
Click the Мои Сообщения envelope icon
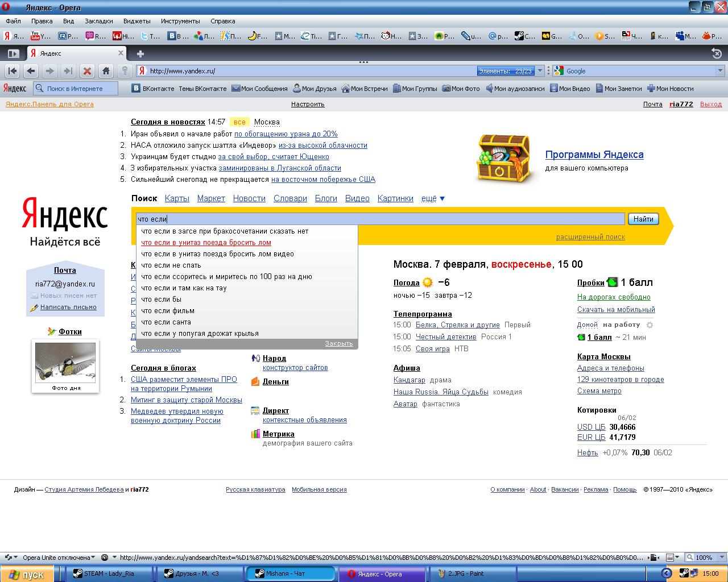[236, 89]
